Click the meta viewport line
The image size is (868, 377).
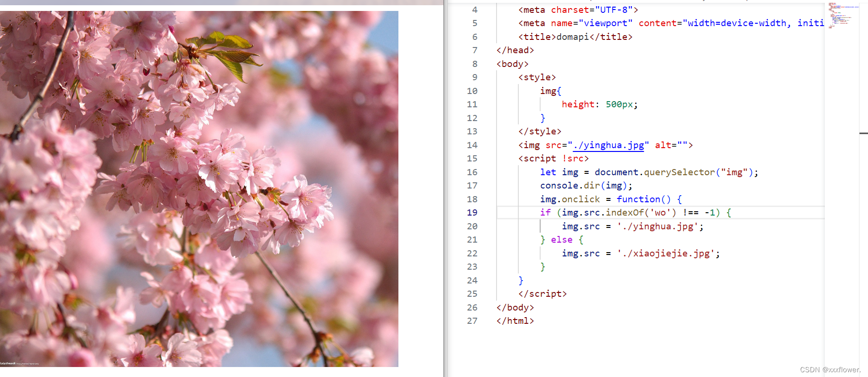671,23
